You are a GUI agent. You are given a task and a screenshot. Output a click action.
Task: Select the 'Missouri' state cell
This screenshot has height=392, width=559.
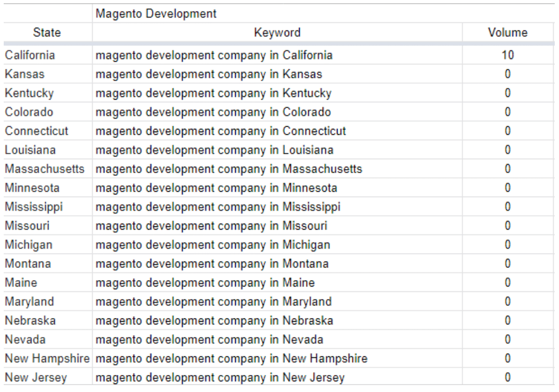[47, 225]
